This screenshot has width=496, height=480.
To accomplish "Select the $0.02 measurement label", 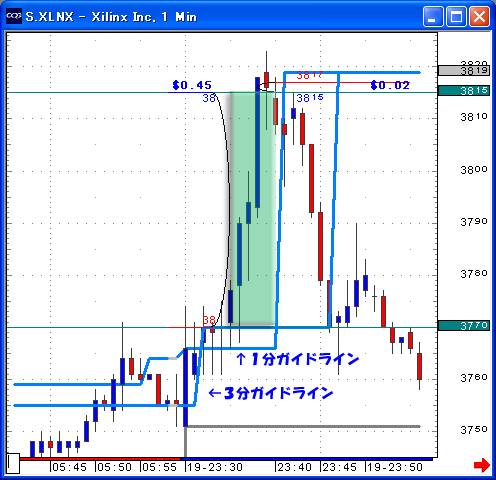I will 390,85.
